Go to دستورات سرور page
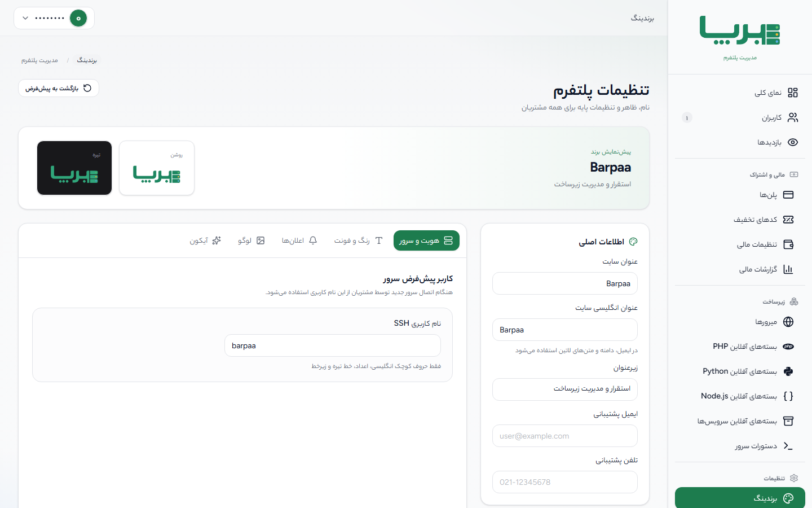 (x=740, y=446)
